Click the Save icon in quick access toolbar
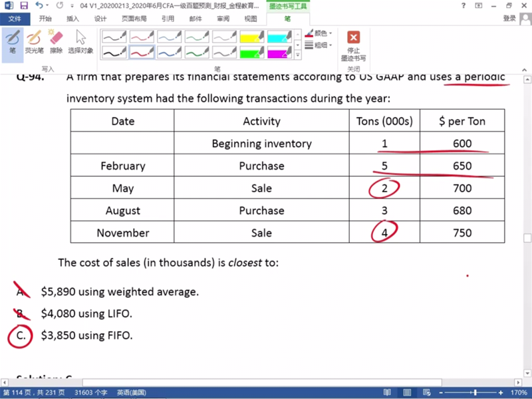This screenshot has height=399, width=532. pyautogui.click(x=23, y=5)
